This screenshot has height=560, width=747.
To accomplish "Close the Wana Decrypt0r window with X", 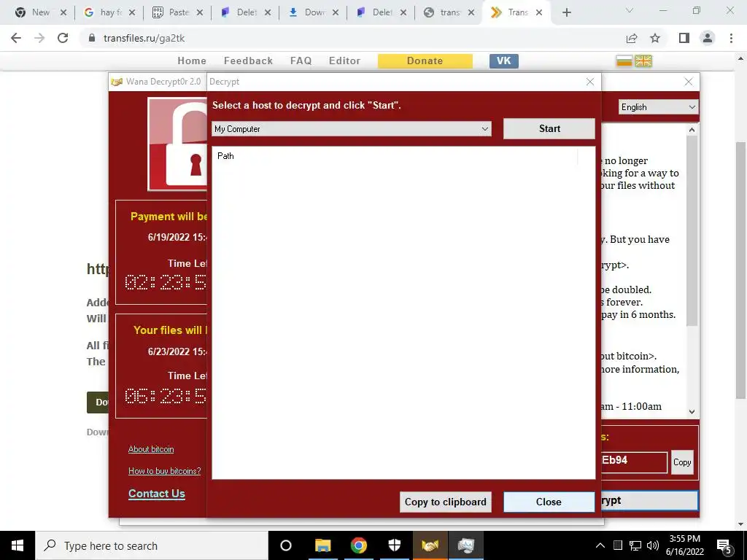I will click(689, 82).
